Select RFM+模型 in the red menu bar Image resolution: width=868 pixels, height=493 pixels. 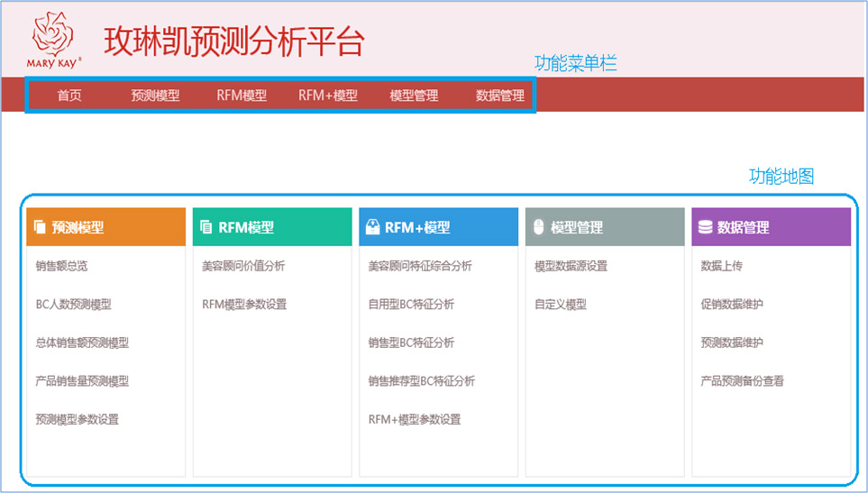pyautogui.click(x=328, y=96)
